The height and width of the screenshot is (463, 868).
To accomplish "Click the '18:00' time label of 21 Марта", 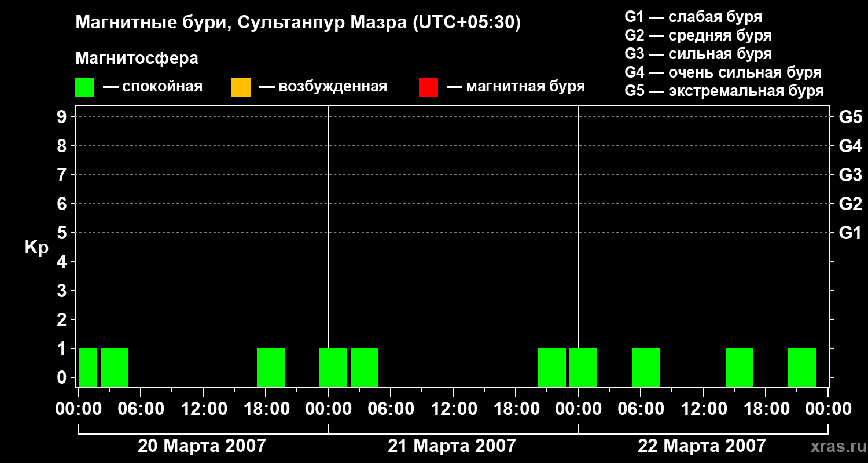I will (516, 409).
